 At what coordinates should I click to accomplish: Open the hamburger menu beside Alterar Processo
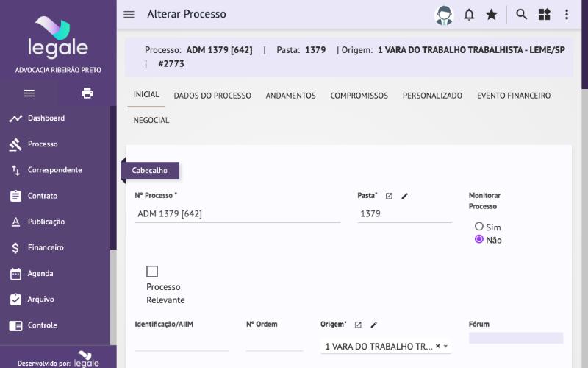tap(129, 14)
